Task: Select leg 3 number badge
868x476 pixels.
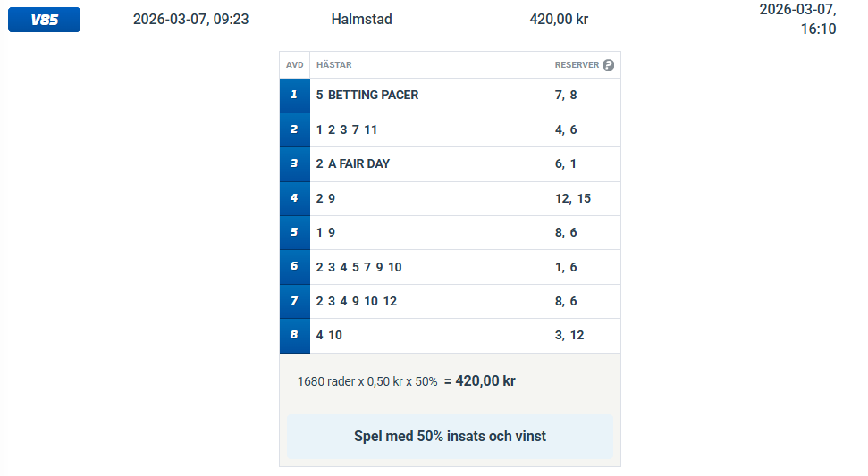Action: [294, 163]
